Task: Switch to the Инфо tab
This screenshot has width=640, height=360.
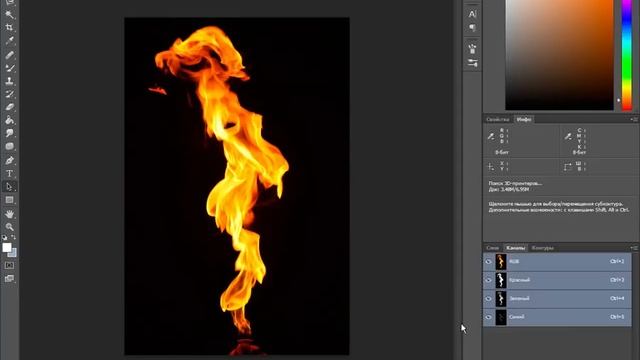Action: pyautogui.click(x=524, y=119)
